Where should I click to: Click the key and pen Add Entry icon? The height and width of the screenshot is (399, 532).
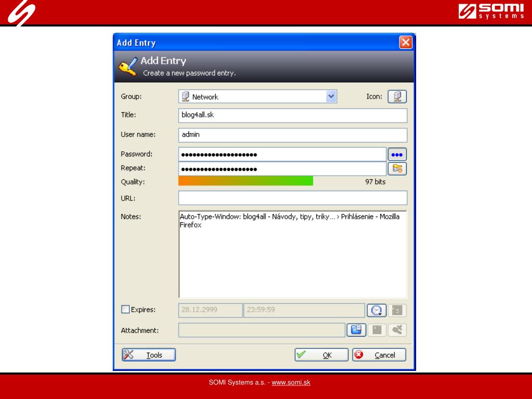click(128, 66)
